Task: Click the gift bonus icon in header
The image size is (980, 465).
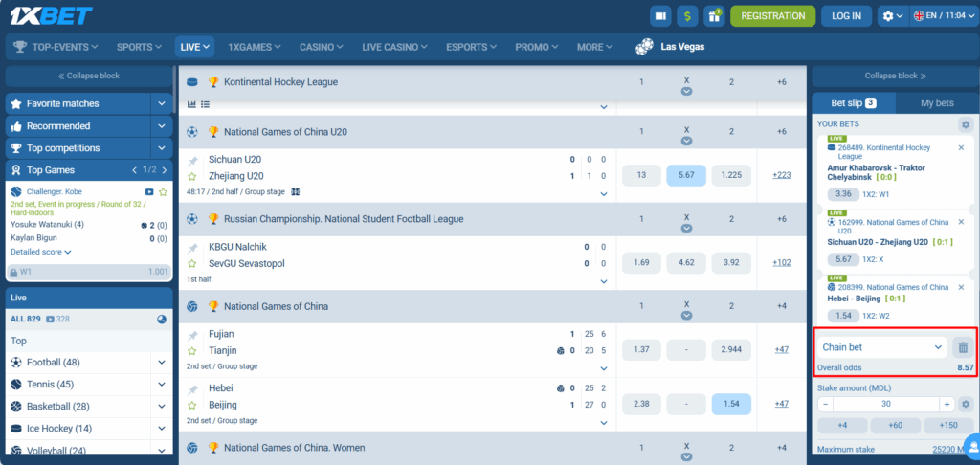Action: [x=714, y=16]
